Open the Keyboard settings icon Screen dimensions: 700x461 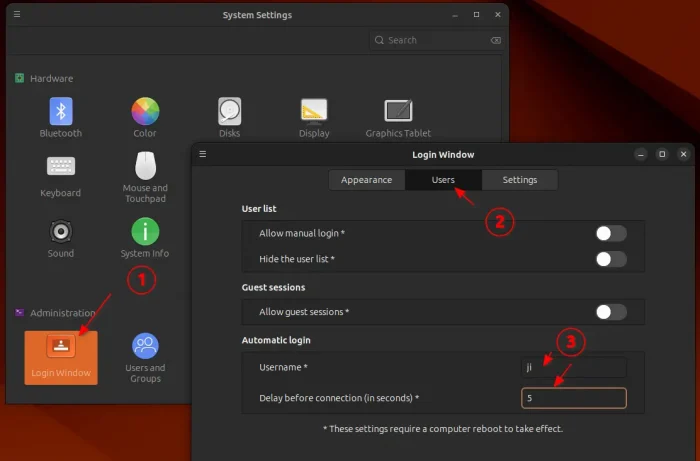tap(61, 168)
